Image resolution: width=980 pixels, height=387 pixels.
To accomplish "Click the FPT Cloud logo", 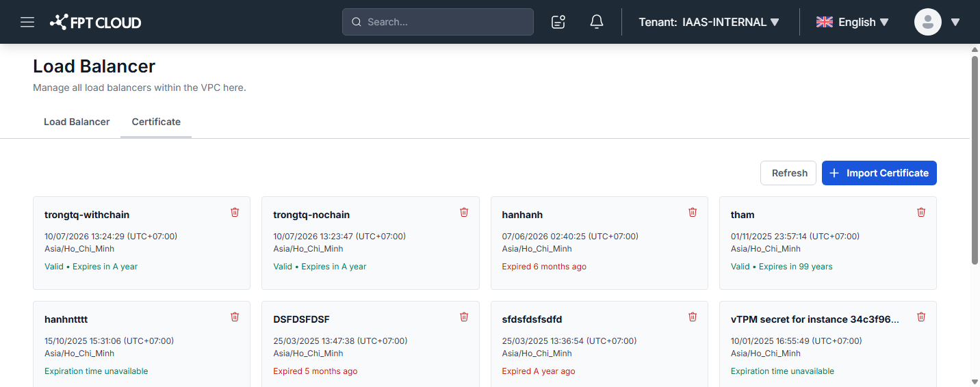I will 96,22.
